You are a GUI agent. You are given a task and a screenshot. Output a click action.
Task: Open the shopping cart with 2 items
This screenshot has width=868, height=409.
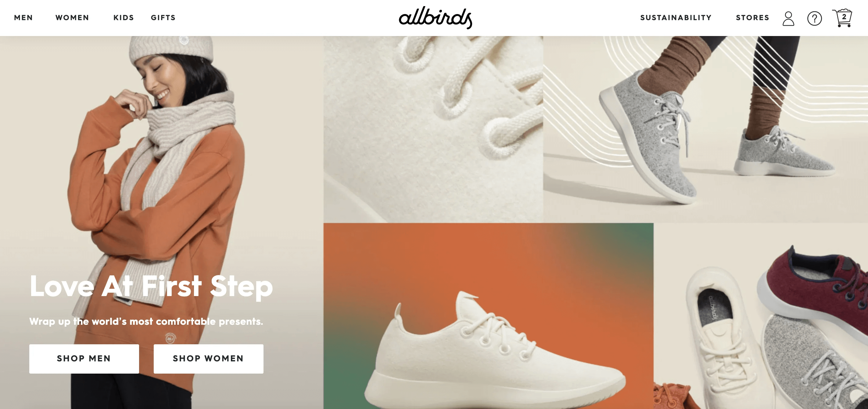(842, 17)
